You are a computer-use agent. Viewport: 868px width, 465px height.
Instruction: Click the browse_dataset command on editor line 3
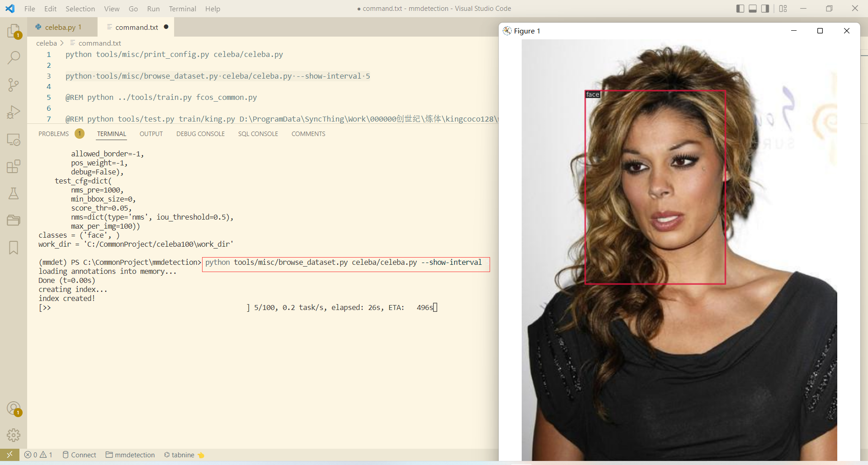(x=218, y=76)
